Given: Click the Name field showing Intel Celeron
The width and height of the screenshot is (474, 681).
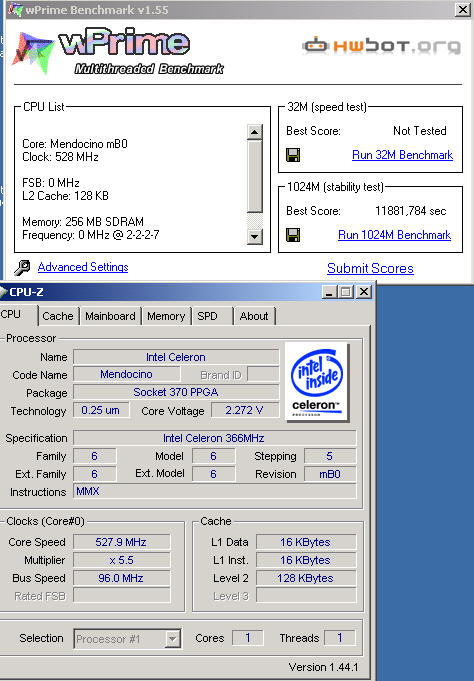Looking at the screenshot, I should tap(176, 357).
